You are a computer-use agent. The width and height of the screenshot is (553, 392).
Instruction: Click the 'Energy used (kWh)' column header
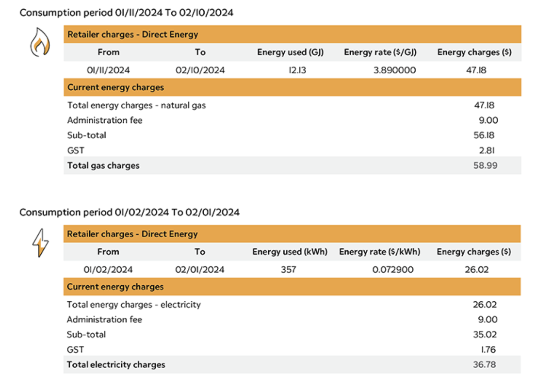(x=290, y=252)
